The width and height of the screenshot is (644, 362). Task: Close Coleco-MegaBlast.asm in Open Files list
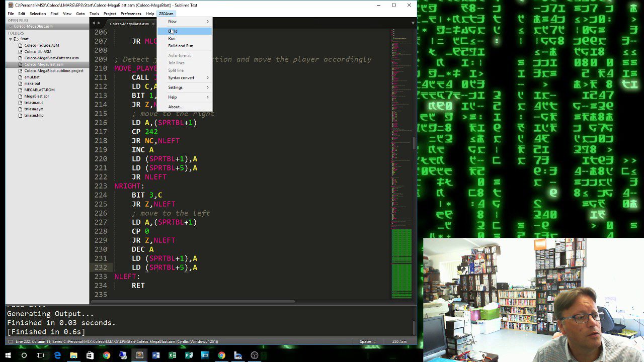pos(10,26)
